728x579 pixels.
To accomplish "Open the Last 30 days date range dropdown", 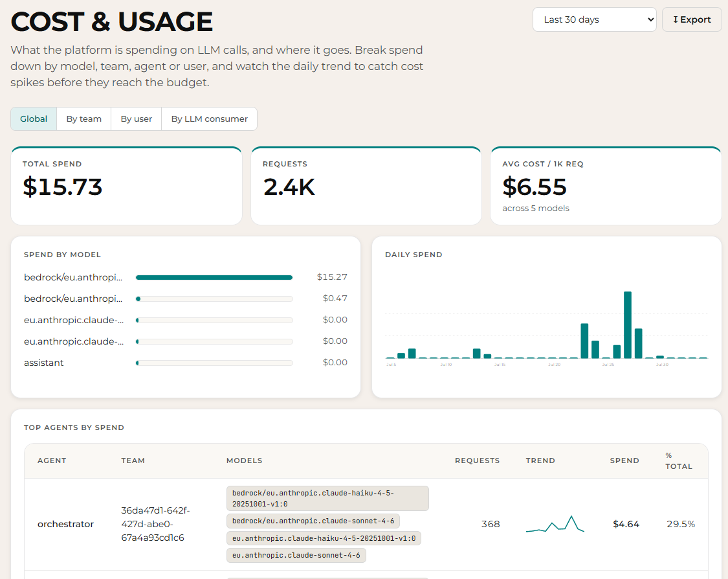I will tap(594, 19).
